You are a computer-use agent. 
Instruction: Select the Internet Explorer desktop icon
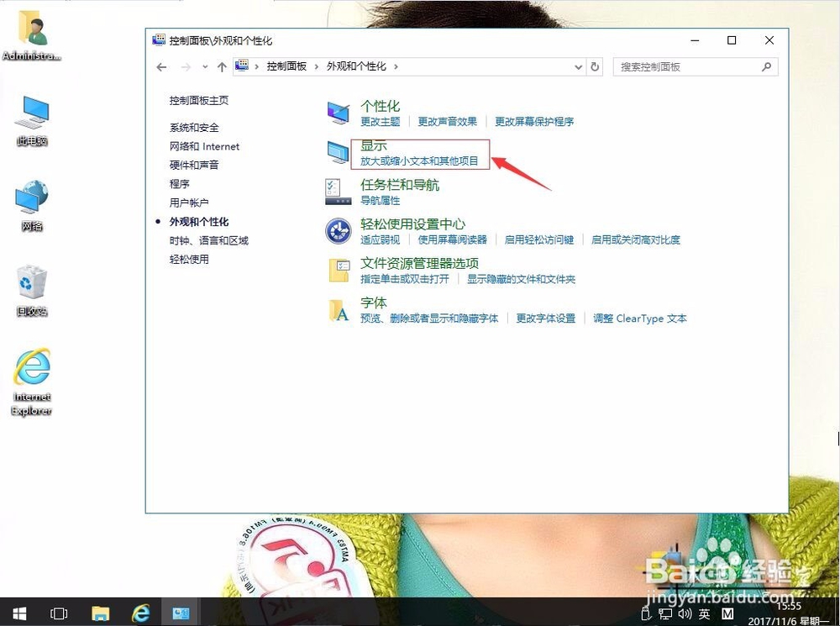pos(32,382)
